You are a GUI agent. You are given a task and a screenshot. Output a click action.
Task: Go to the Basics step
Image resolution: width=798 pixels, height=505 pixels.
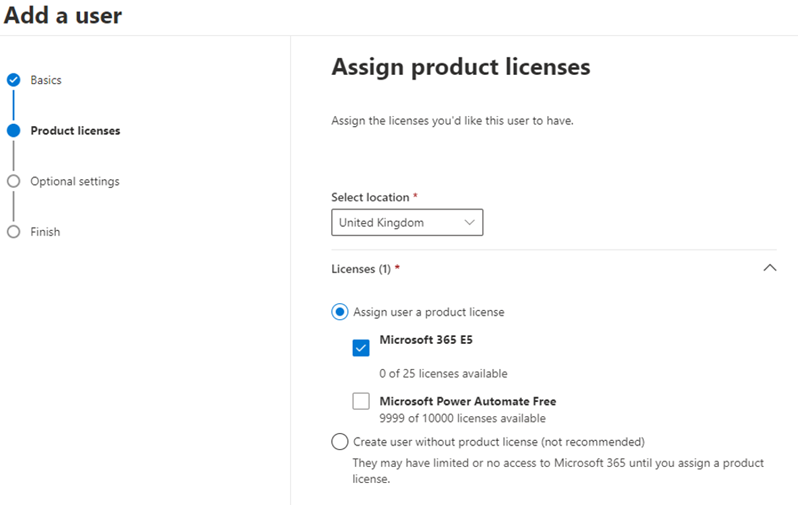pyautogui.click(x=46, y=80)
